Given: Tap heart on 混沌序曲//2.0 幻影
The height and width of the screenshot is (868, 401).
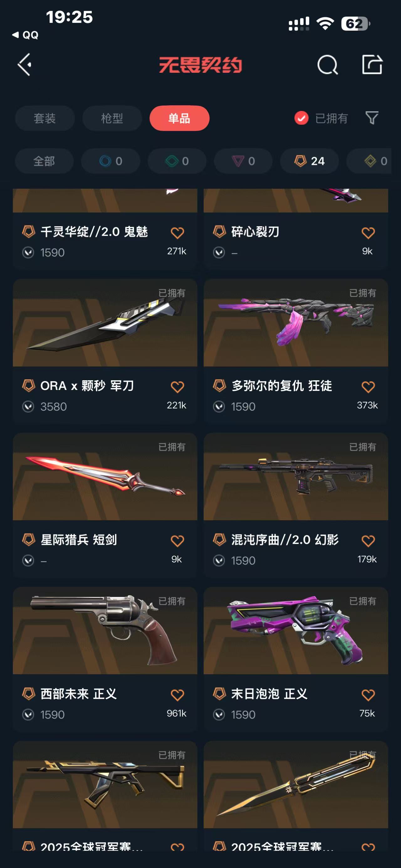Looking at the screenshot, I should pyautogui.click(x=368, y=541).
